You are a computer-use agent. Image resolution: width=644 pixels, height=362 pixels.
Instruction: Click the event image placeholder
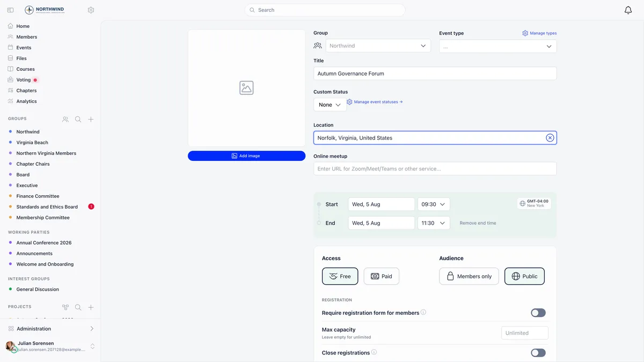[x=246, y=88]
